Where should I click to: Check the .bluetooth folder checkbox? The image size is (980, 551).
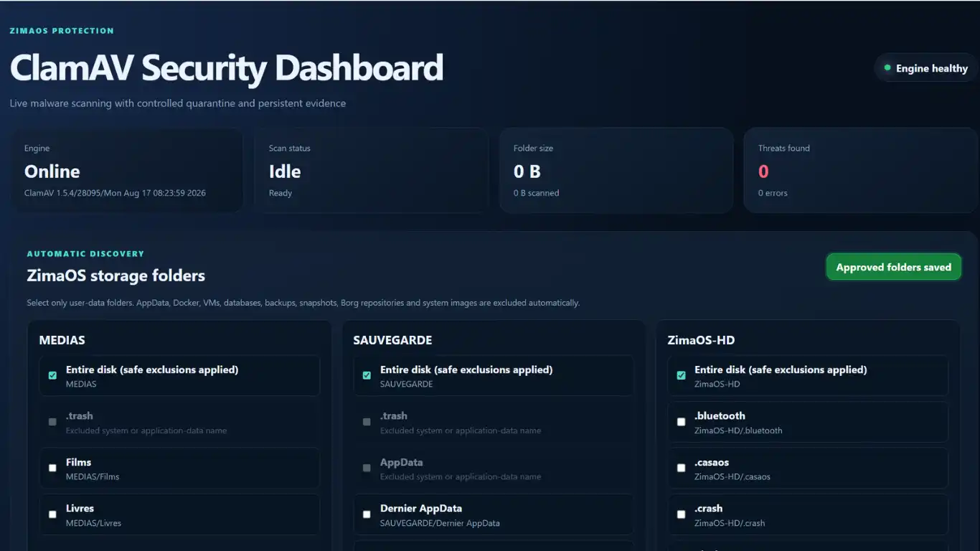[681, 422]
